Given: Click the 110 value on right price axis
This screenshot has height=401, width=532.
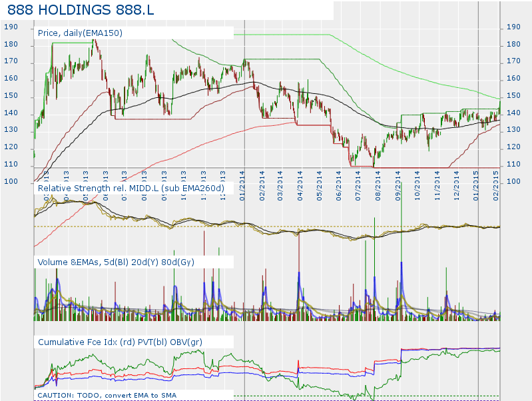Looking at the screenshot, I should (513, 165).
